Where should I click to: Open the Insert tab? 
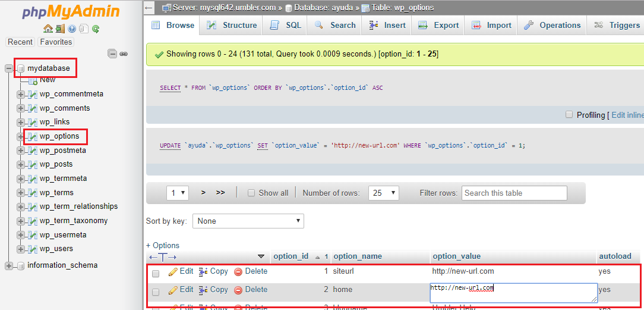click(388, 25)
